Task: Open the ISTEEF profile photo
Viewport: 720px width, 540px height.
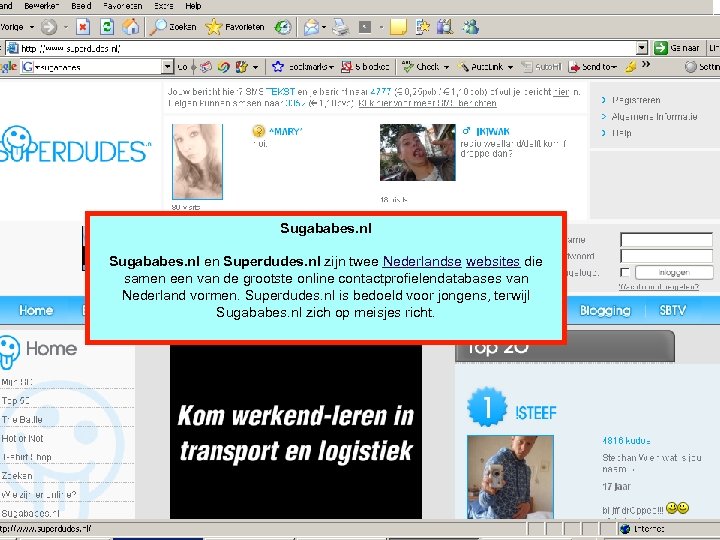Action: 510,477
